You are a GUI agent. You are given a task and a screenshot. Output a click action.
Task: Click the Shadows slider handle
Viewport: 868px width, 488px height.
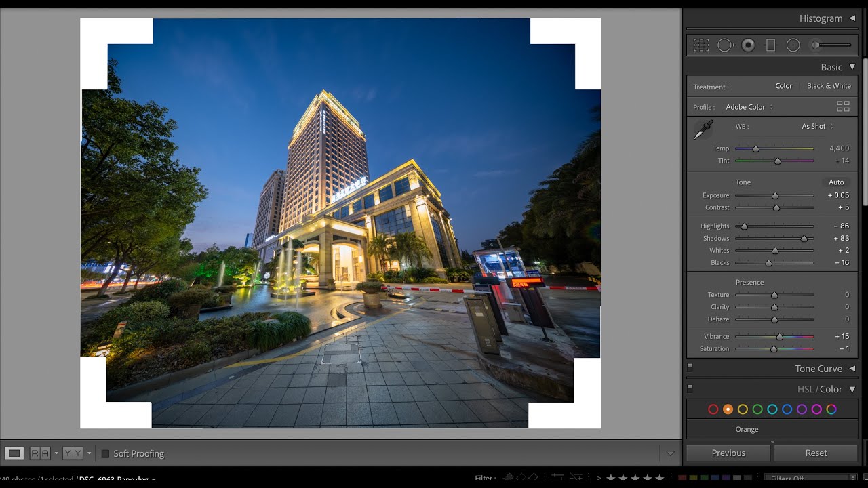click(x=804, y=239)
